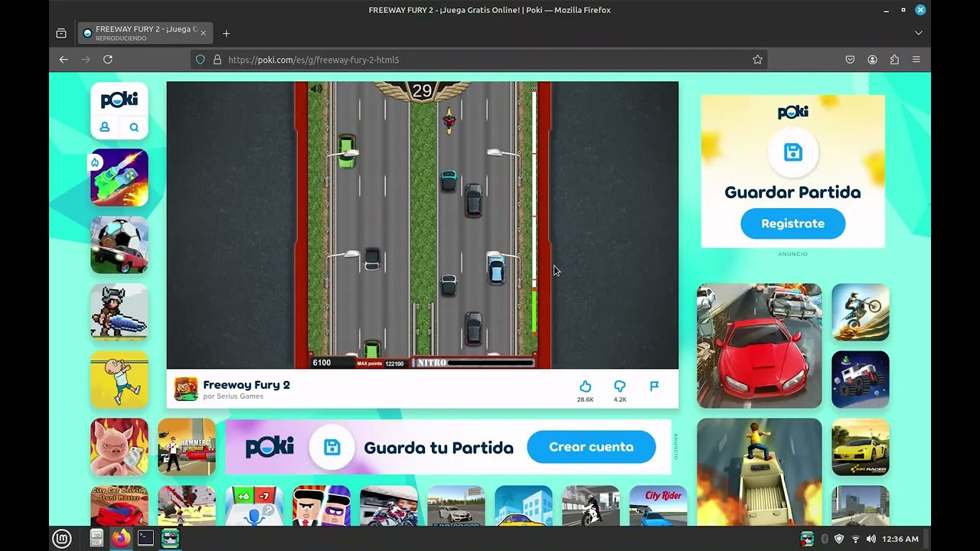Click the Regístrate button
This screenshot has width=980, height=551.
coord(792,223)
